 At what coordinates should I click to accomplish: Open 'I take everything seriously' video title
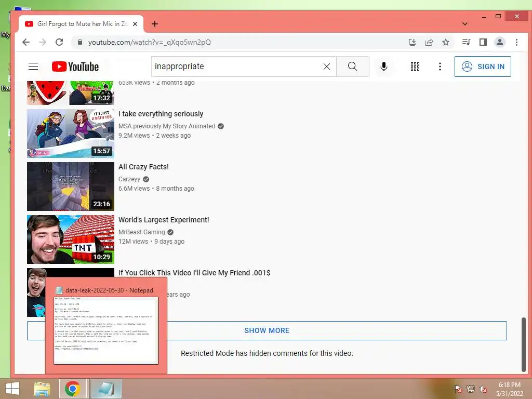coord(161,114)
